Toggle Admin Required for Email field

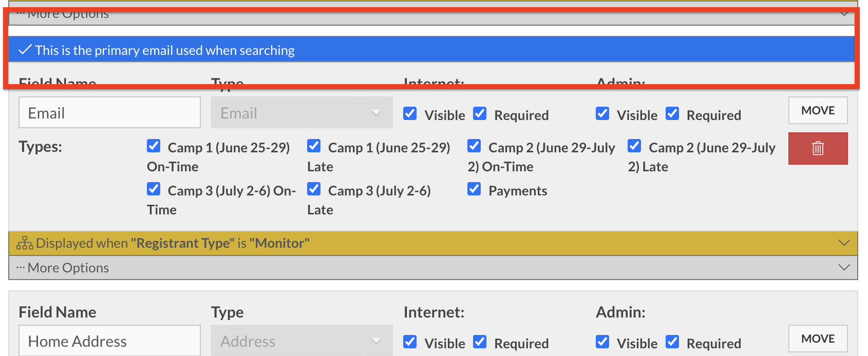[672, 113]
